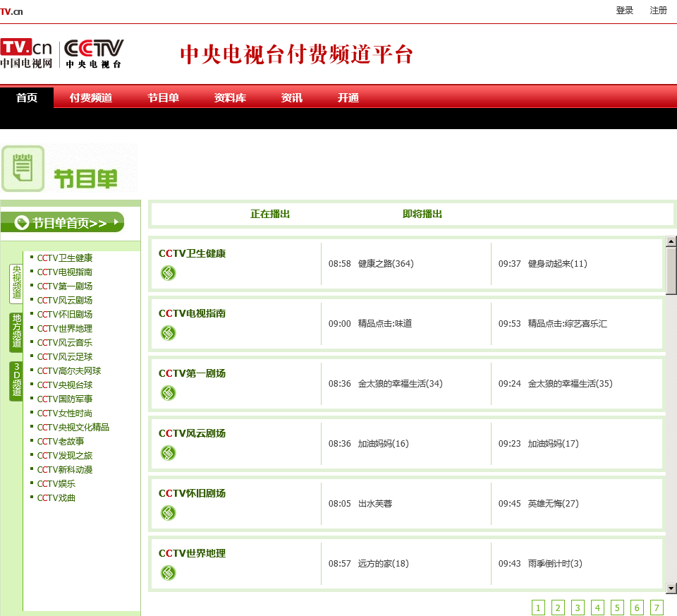677x616 pixels.
Task: Click the TV.cn 中国电视网 logo
Action: click(x=26, y=53)
